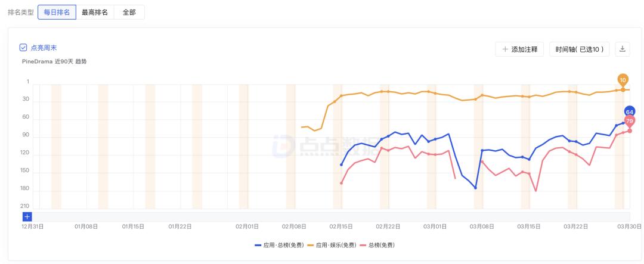Toggle the 点亮周末 checkbox
The height and width of the screenshot is (264, 644).
pos(23,48)
